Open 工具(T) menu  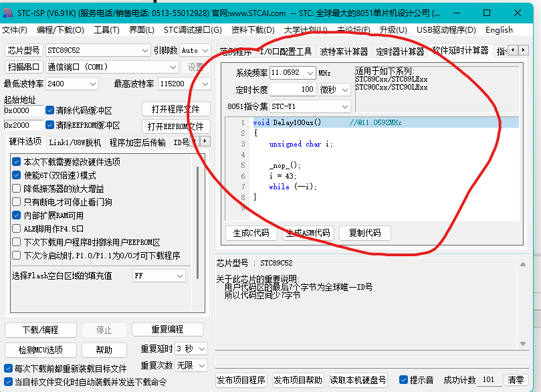[106, 30]
